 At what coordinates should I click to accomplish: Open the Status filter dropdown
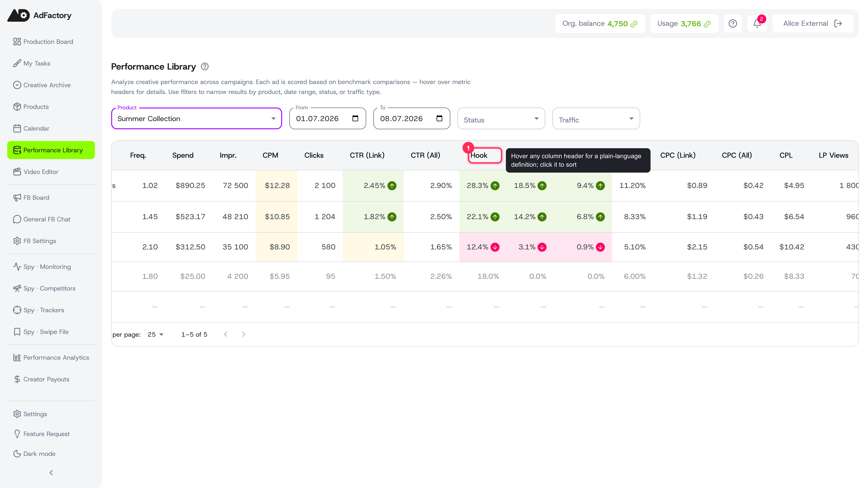[x=501, y=119]
